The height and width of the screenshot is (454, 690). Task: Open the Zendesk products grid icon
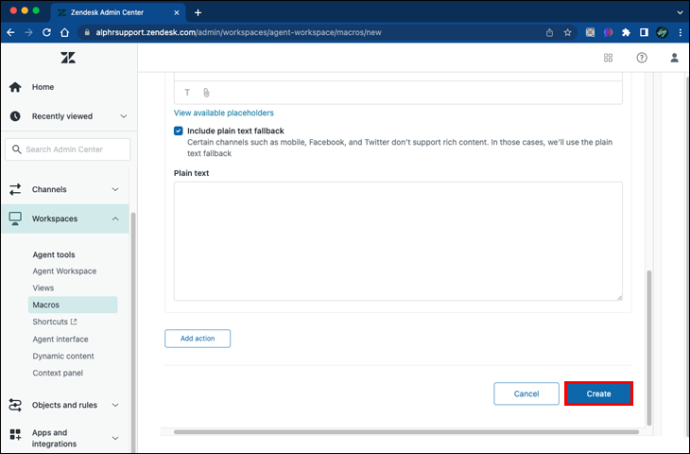click(608, 58)
